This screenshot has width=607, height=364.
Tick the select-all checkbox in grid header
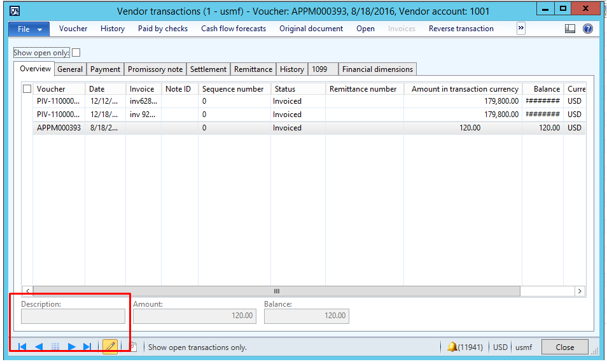27,89
